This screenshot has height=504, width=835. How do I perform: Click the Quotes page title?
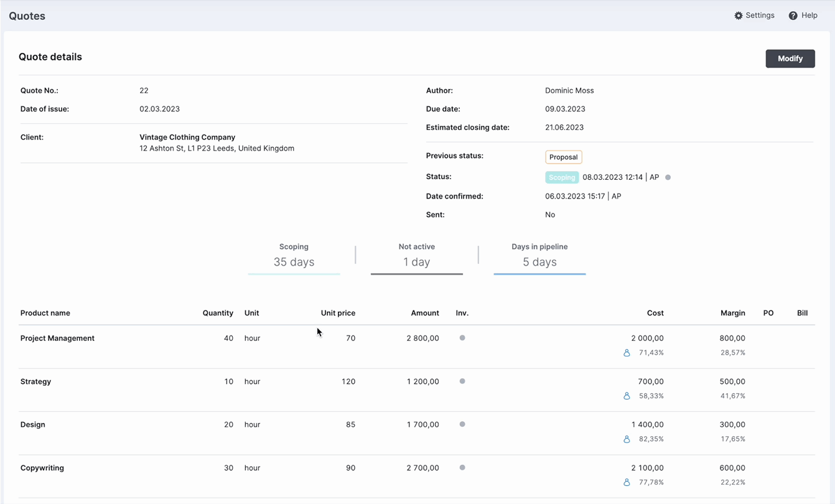coord(27,16)
